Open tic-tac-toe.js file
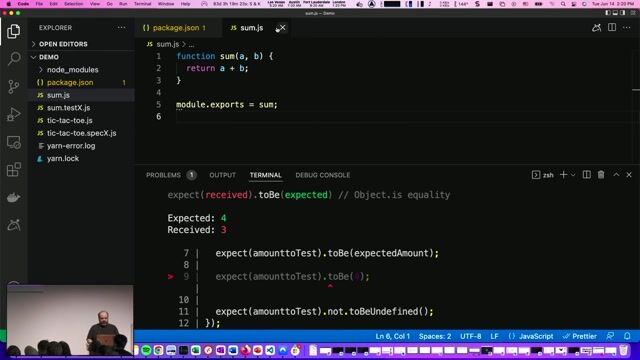The image size is (640, 360). point(69,120)
